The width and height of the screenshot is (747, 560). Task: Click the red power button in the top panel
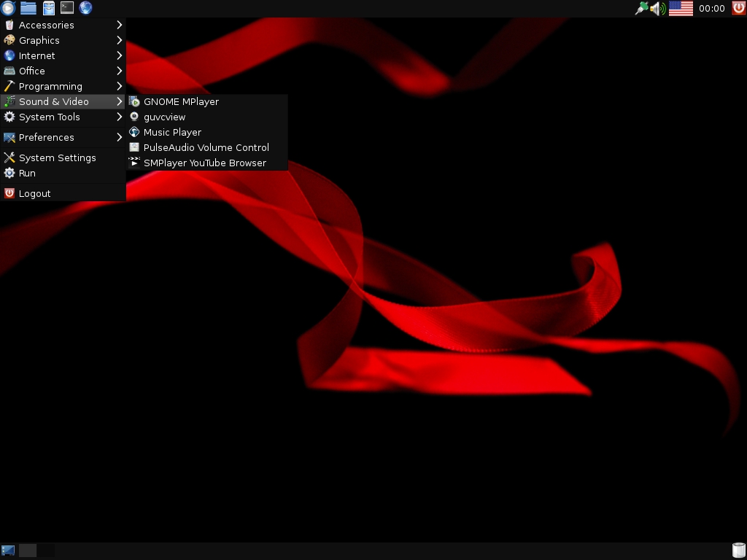pyautogui.click(x=738, y=8)
